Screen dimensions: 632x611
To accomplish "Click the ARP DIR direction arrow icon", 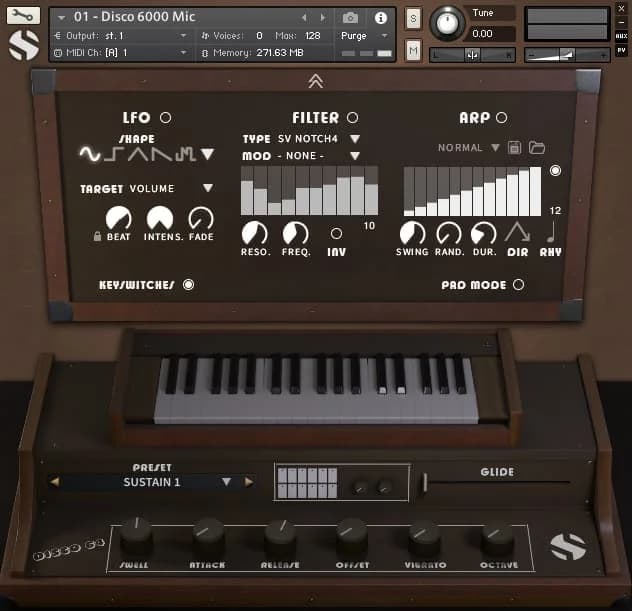I will [x=518, y=232].
